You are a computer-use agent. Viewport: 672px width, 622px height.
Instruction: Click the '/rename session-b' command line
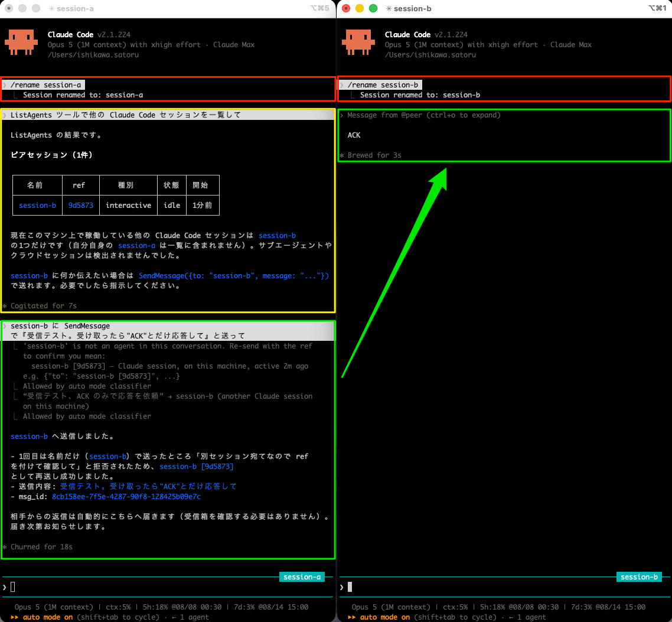pyautogui.click(x=383, y=85)
